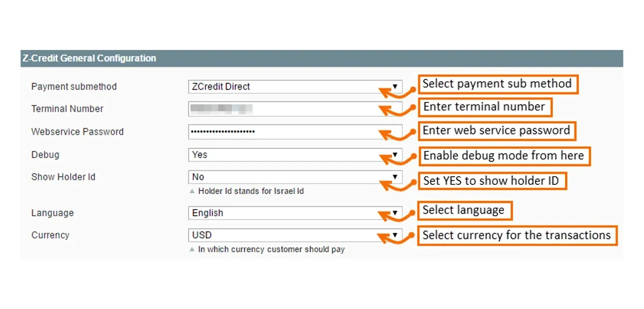Screen dimensions: 644x309
Task: Click the 'Payment submethod' field label
Action: click(74, 87)
